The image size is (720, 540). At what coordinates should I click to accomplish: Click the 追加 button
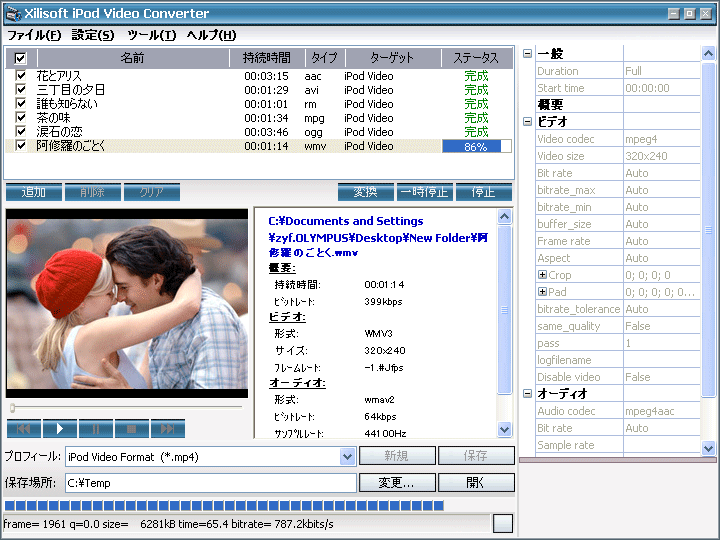(34, 192)
